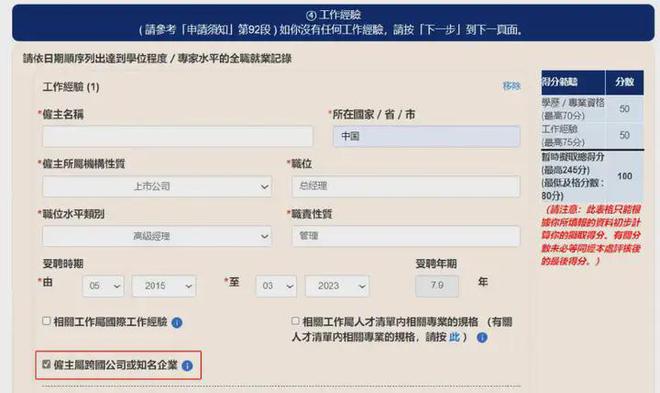Viewport: 660px width, 393px height.
Task: Click the 職責性質 field showing 管理
Action: [x=406, y=236]
